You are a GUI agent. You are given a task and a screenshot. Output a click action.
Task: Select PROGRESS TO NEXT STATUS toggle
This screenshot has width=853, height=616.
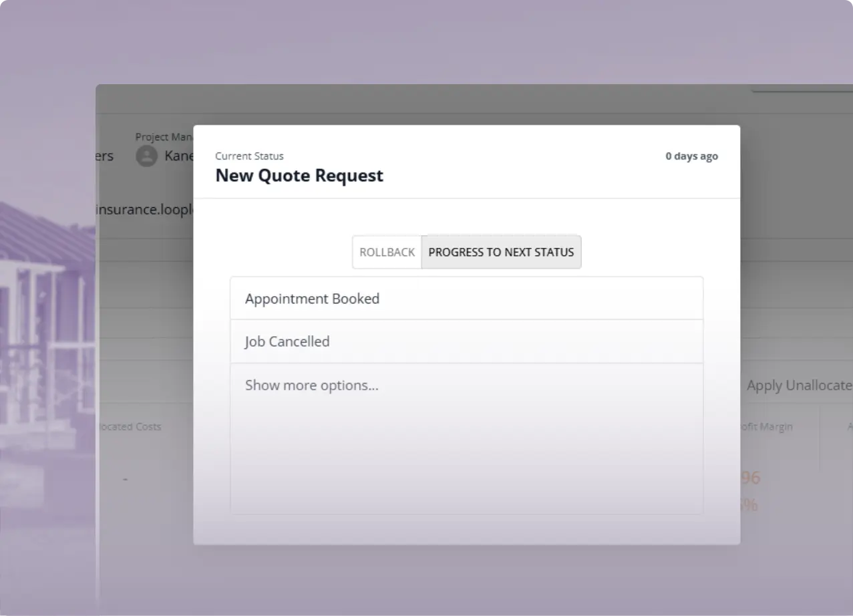(501, 253)
